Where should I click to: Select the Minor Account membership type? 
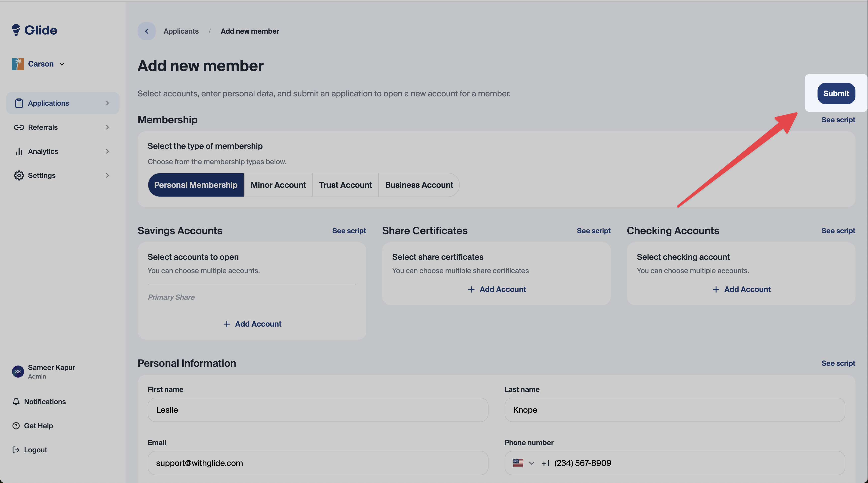click(278, 185)
